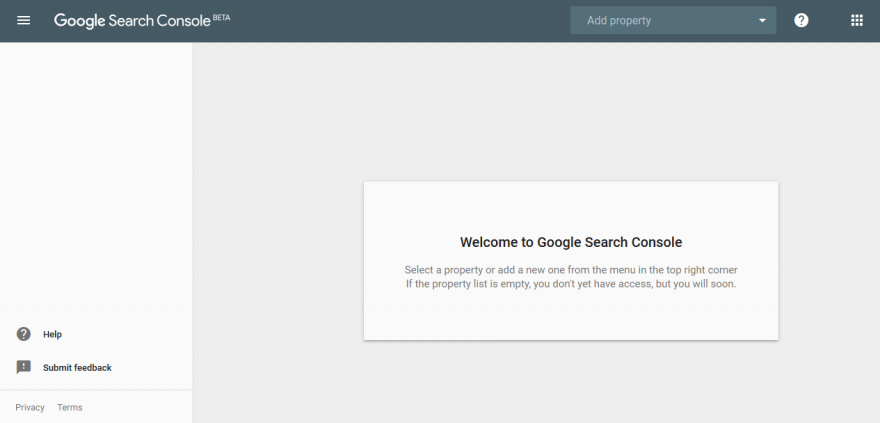
Task: Open the Terms link
Action: click(x=70, y=407)
